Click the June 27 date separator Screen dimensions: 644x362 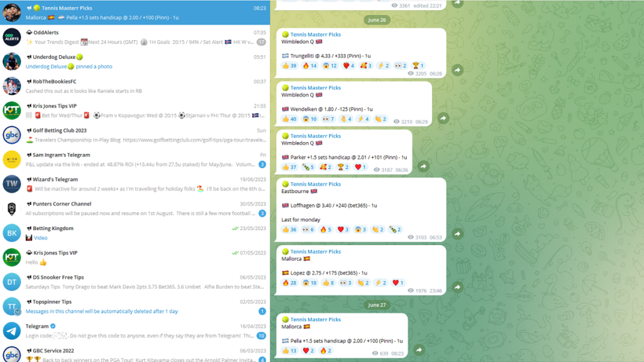pos(377,305)
